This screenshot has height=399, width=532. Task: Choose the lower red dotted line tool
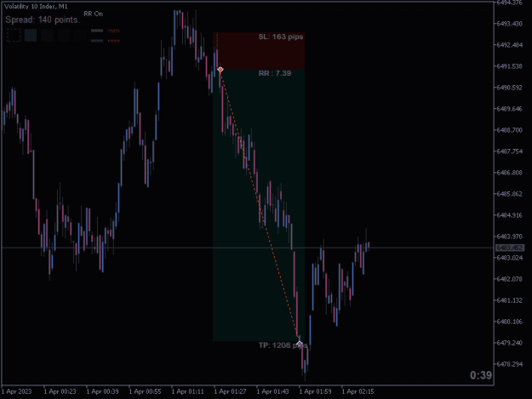tap(114, 41)
